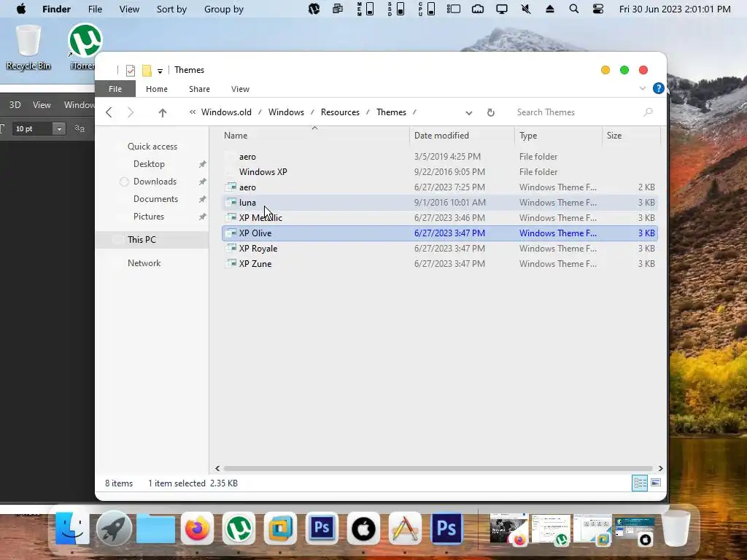Select the luna theme file
The width and height of the screenshot is (747, 560).
[x=439, y=203]
